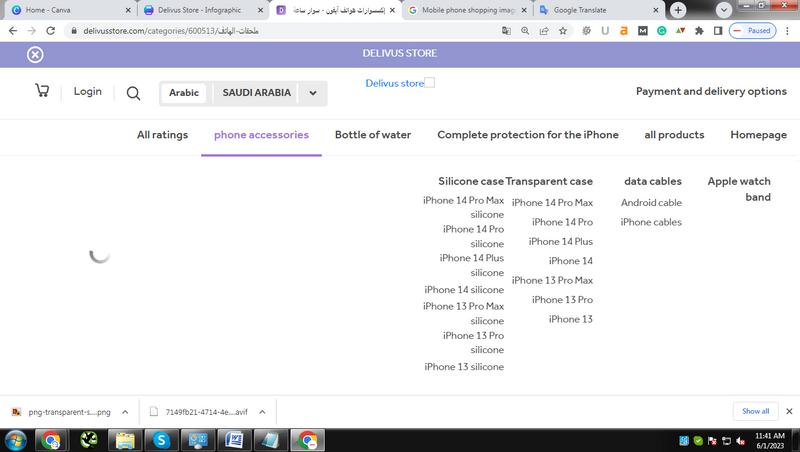Expand options for the .avif download
Screen dimensions: 800x452
(x=262, y=412)
